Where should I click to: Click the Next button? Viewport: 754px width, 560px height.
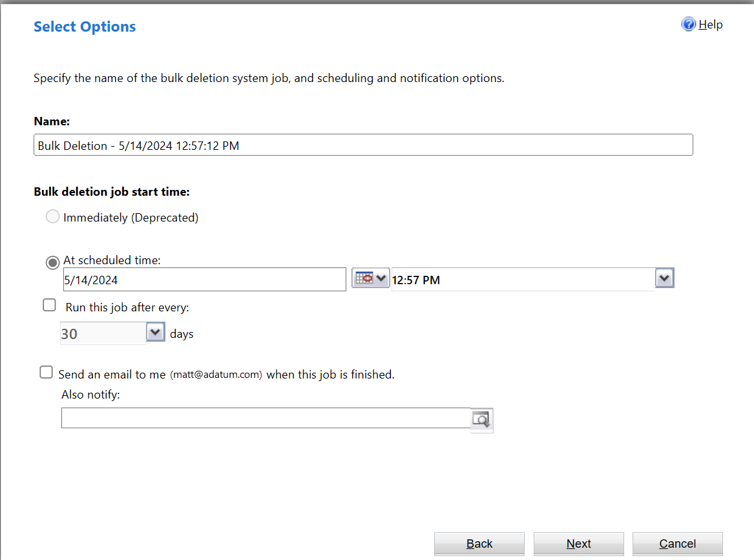[578, 543]
